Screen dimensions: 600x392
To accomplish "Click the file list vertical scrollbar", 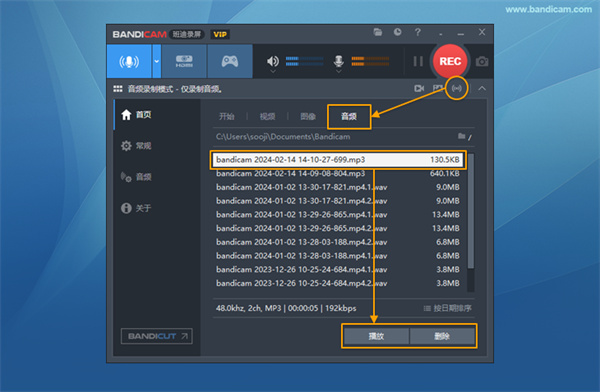I will click(x=471, y=222).
